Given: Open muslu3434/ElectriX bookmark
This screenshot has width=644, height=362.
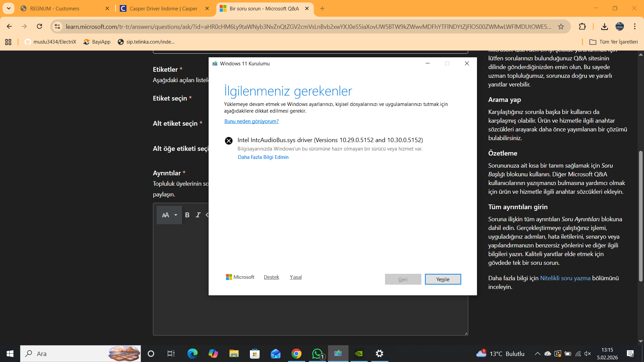Looking at the screenshot, I should 50,42.
